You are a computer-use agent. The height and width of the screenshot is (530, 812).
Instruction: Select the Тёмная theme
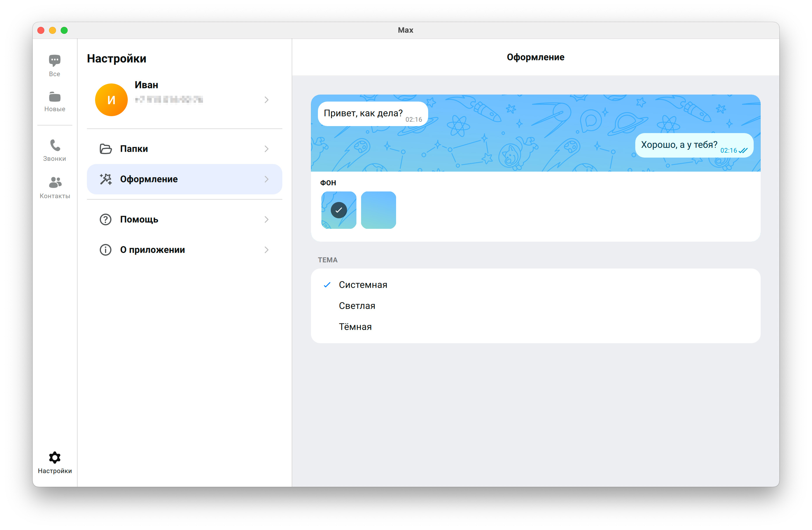pos(535,327)
